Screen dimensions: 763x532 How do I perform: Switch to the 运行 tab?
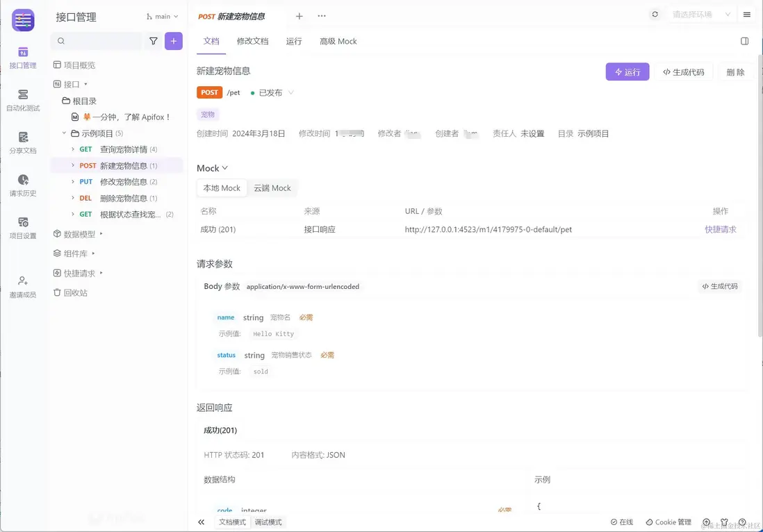(294, 42)
